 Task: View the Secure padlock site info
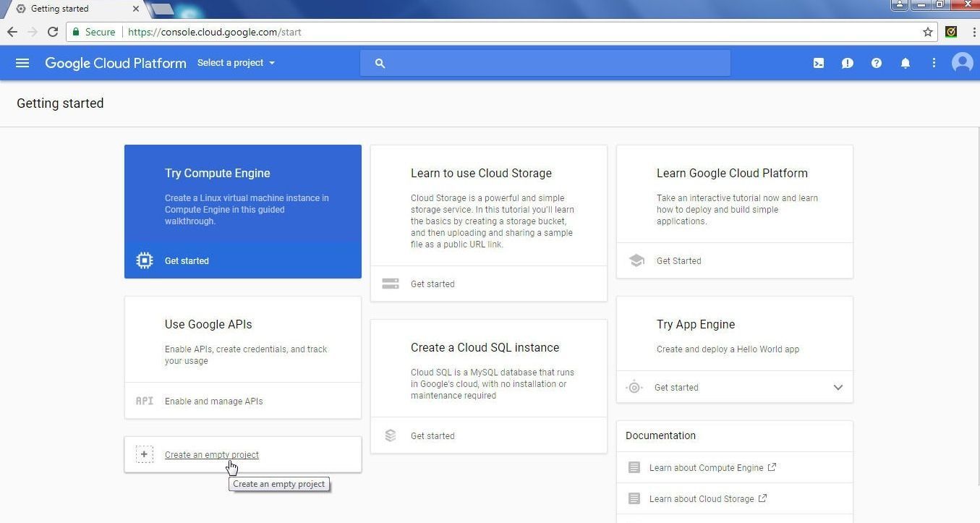pos(94,32)
